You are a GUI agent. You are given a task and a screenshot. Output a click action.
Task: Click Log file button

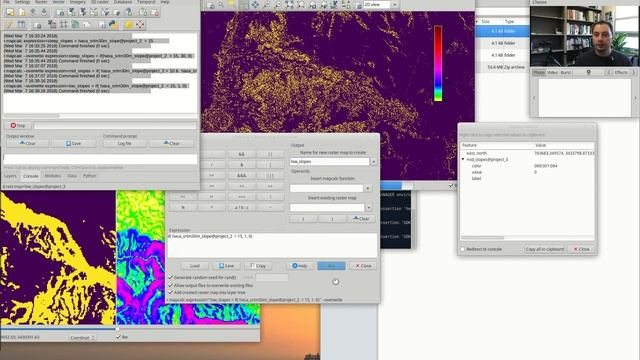click(x=124, y=144)
